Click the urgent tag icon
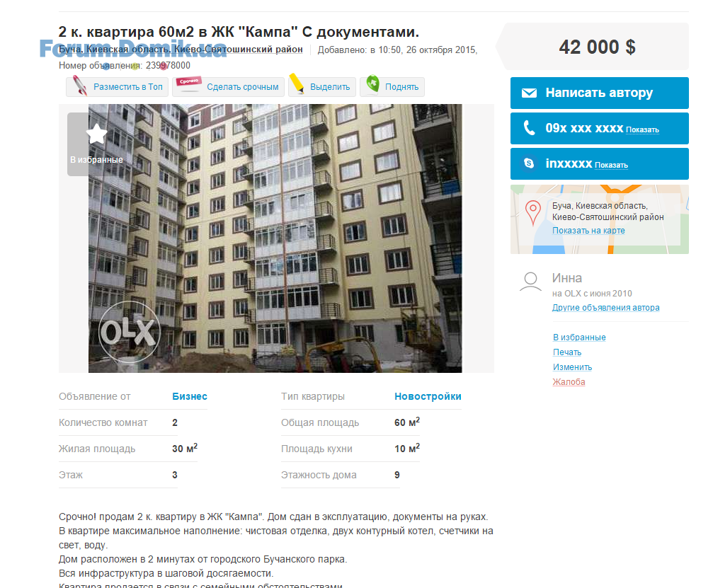 [189, 84]
